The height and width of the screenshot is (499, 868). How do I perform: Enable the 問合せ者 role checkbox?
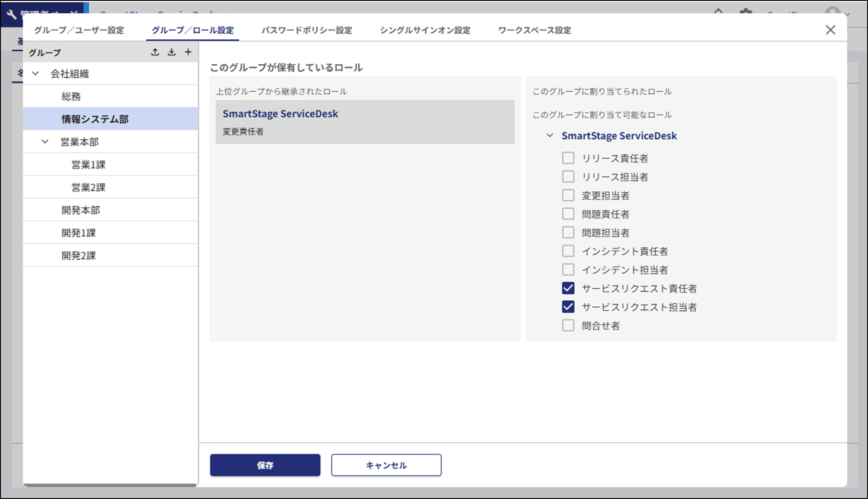(x=568, y=325)
